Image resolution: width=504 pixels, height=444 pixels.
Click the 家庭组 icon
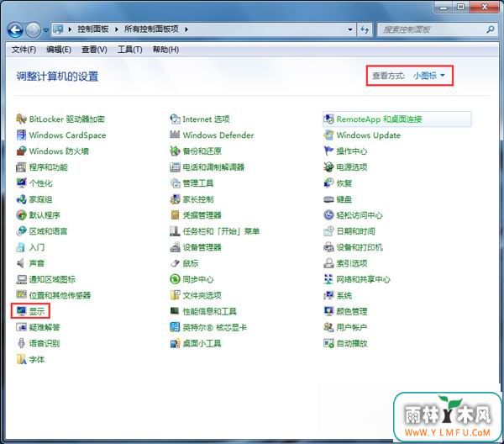click(21, 199)
